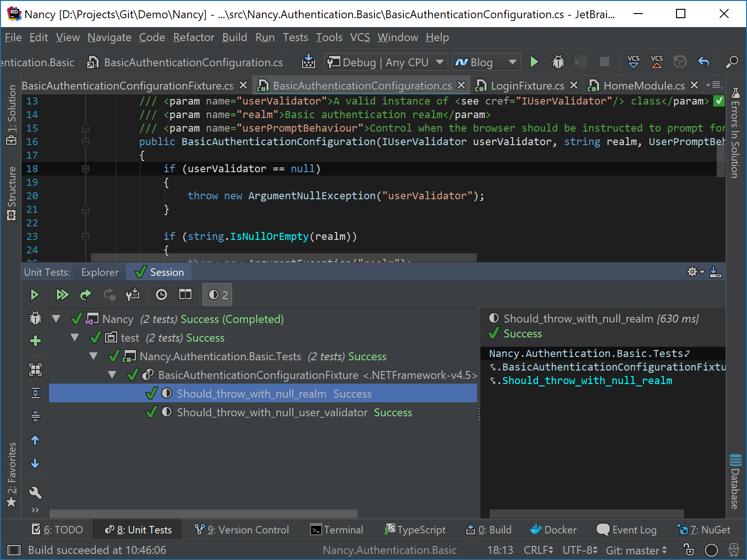Image resolution: width=747 pixels, height=560 pixels.
Task: Expand all tests tree icon
Action: [35, 393]
